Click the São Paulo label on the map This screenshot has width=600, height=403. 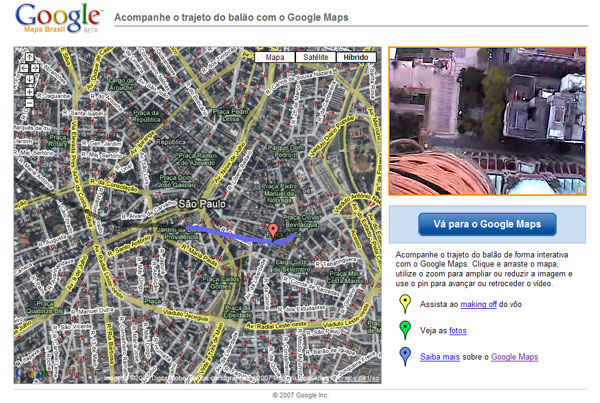click(x=202, y=204)
